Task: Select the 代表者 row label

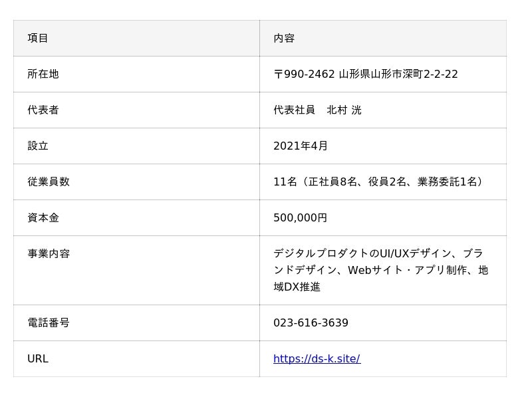Action: [x=43, y=110]
